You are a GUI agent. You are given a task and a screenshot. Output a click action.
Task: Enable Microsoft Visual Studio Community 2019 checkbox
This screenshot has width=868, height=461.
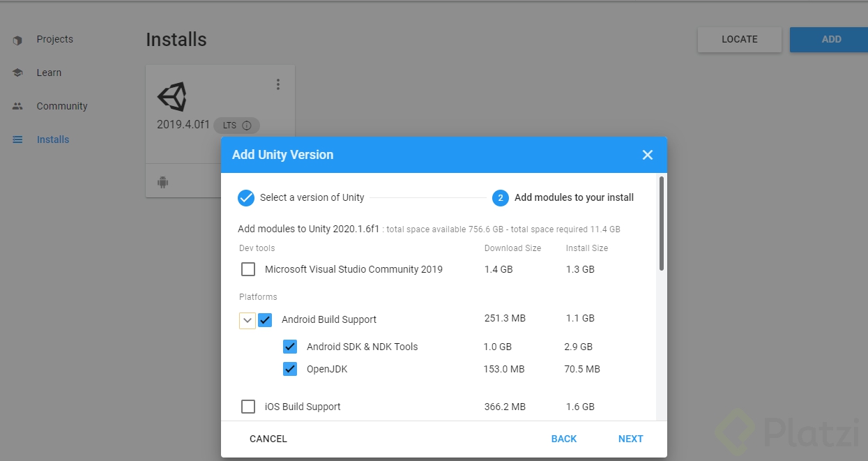tap(248, 269)
